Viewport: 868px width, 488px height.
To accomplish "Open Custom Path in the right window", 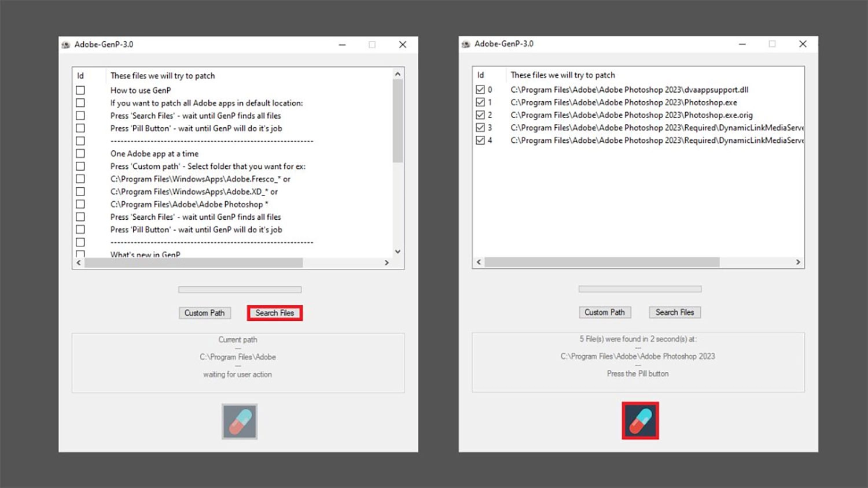I will (605, 312).
